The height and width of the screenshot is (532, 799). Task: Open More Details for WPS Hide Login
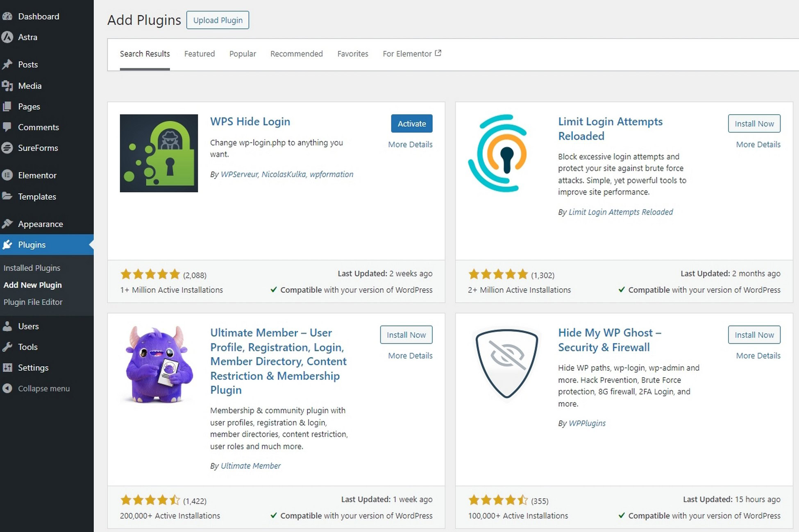[410, 145]
